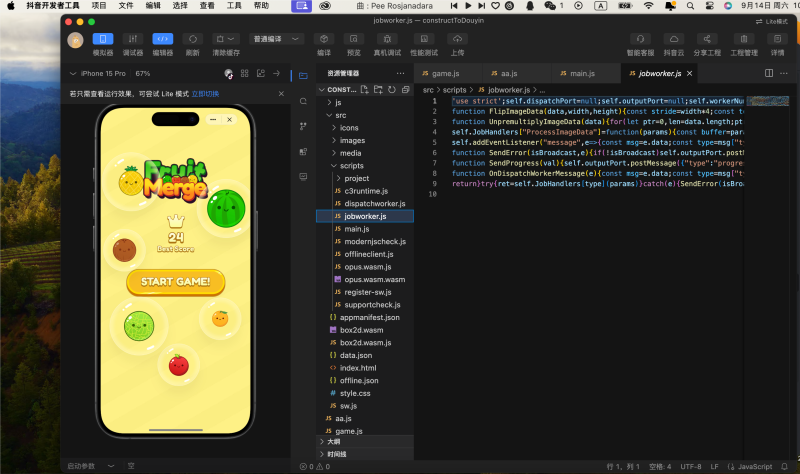Open 智能客服 support icon
800x474 pixels.
[640, 39]
